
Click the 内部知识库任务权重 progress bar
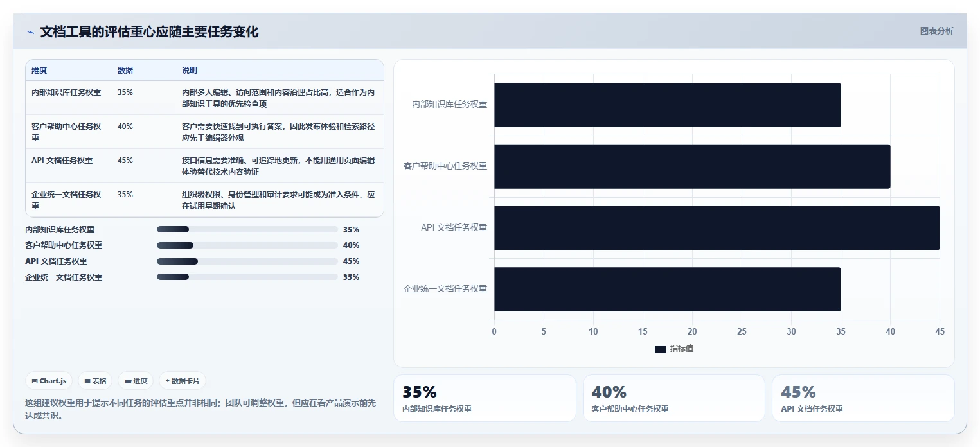coord(247,229)
